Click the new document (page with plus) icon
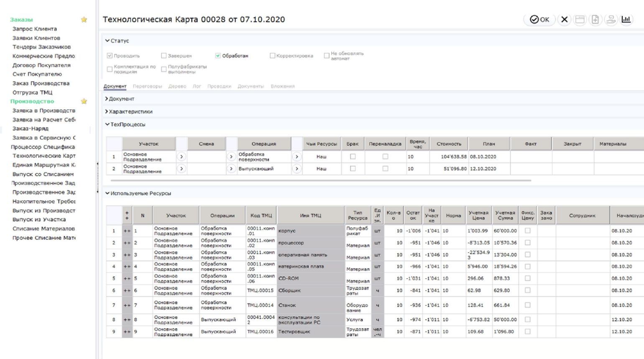This screenshot has height=359, width=644. click(595, 19)
